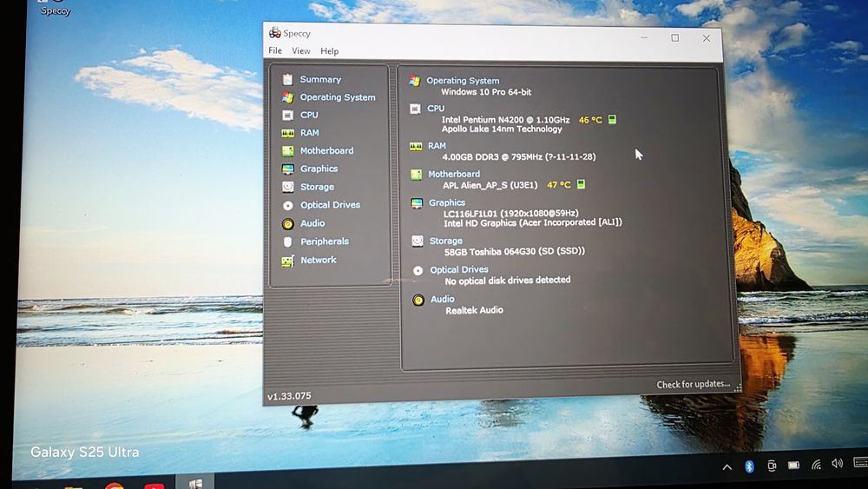Viewport: 868px width, 489px height.
Task: Click the Operating System heading in summary panel
Action: (x=463, y=81)
